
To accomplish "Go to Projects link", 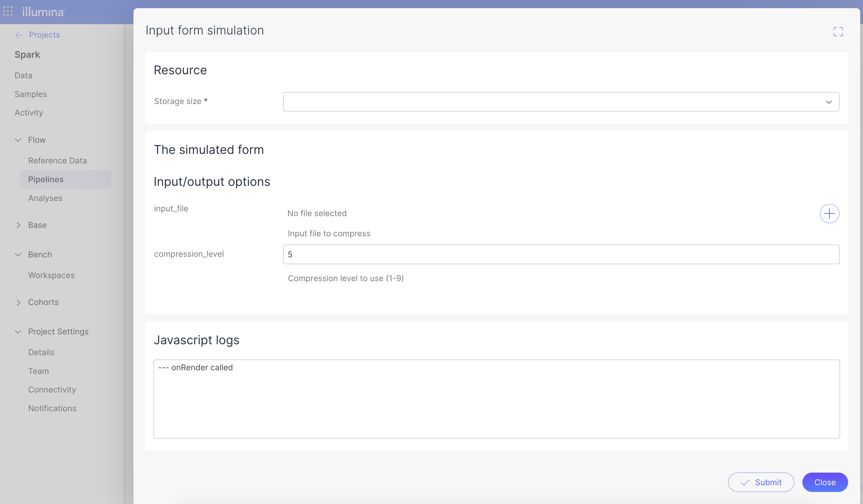I will pos(44,35).
